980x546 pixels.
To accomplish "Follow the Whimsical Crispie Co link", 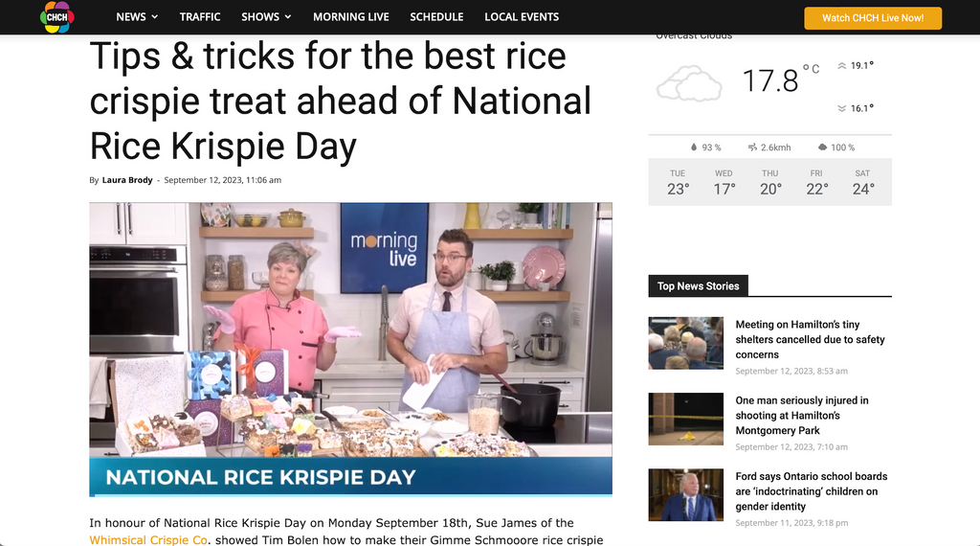I will coord(148,539).
